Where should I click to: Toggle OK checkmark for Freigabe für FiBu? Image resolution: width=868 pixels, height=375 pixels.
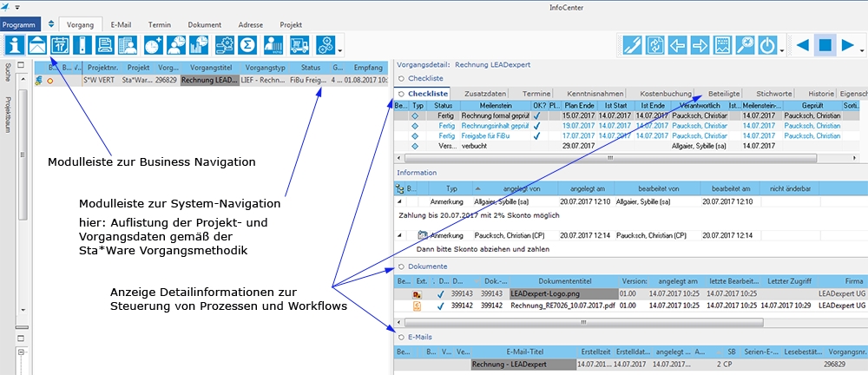click(536, 135)
